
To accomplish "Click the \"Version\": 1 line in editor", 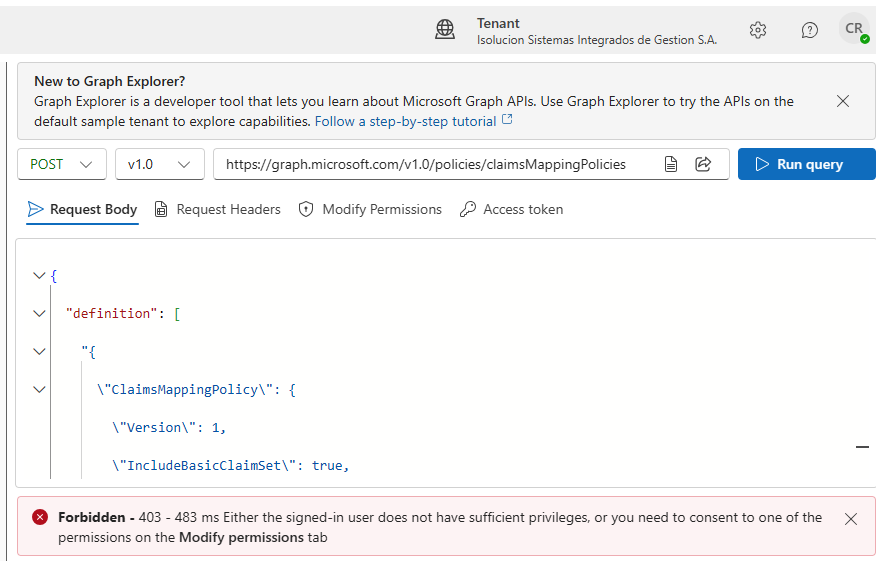I will tap(169, 428).
